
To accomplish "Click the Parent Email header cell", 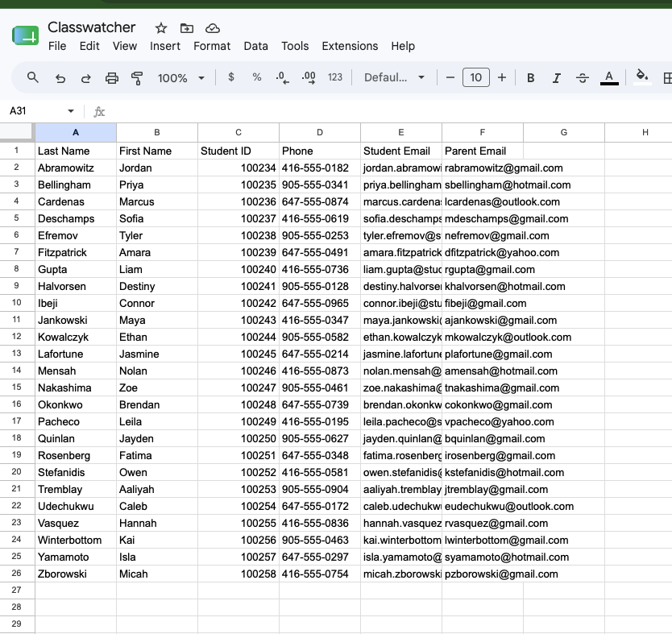I will [483, 151].
